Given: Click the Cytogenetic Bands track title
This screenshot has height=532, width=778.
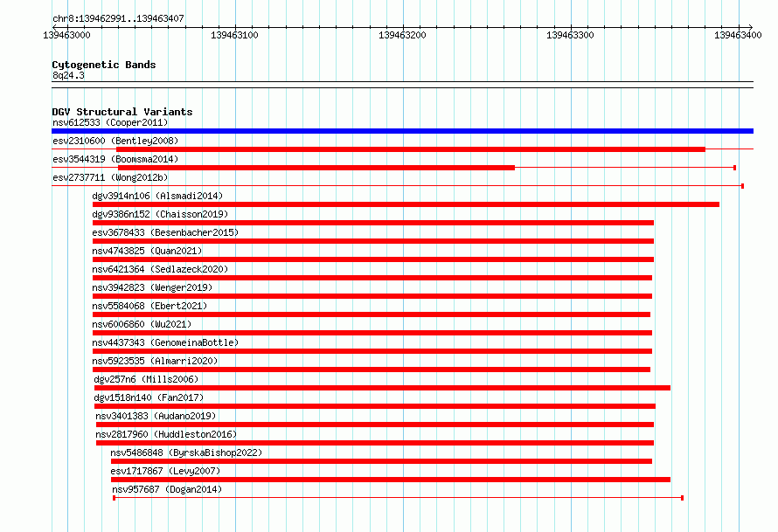Looking at the screenshot, I should [x=104, y=65].
